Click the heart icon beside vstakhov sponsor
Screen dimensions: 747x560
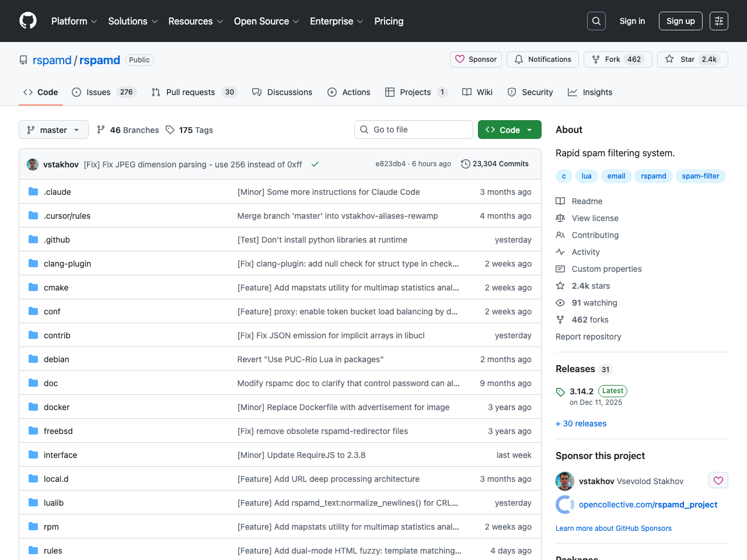click(x=718, y=481)
